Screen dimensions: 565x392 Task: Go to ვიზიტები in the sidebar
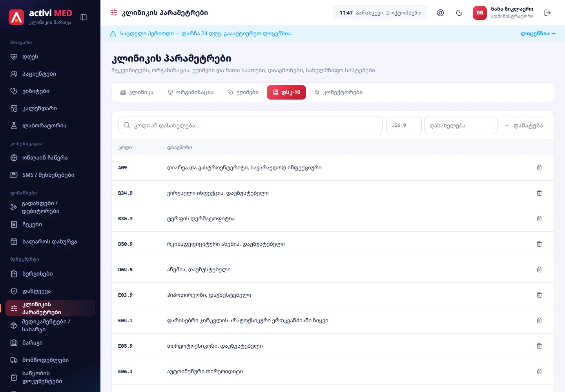50,91
